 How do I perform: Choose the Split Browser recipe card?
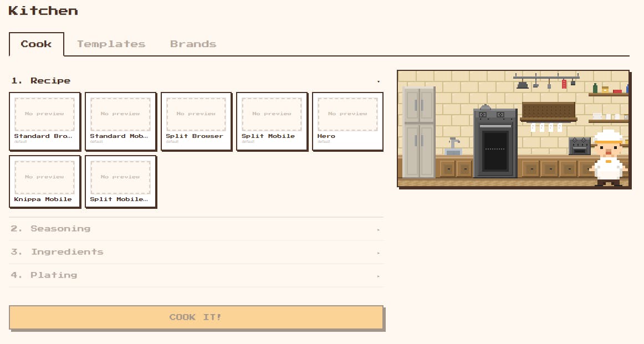point(196,121)
